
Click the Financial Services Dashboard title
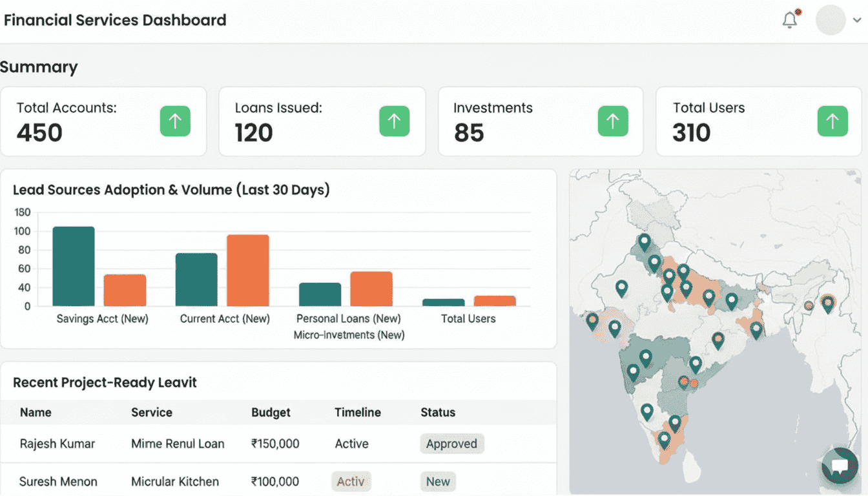point(115,20)
